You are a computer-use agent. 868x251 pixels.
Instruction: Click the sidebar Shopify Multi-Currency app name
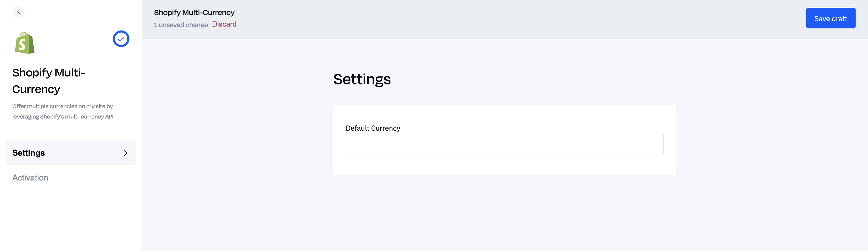coord(49,81)
